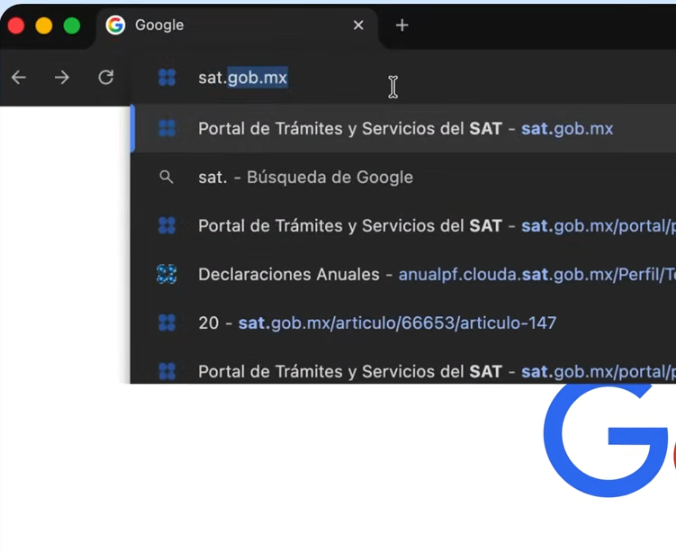676x550 pixels.
Task: Reload the current page
Action: (x=106, y=78)
